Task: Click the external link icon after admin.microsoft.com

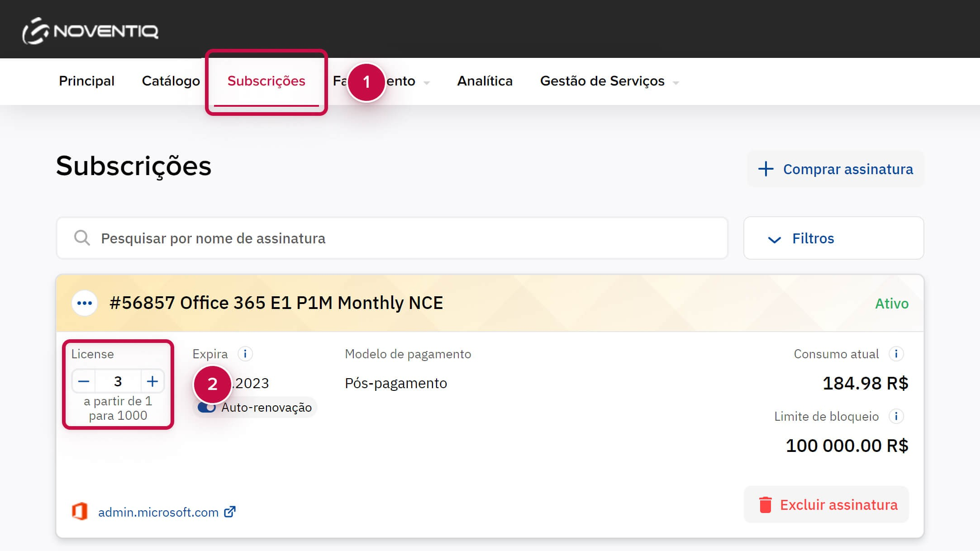Action: click(230, 512)
